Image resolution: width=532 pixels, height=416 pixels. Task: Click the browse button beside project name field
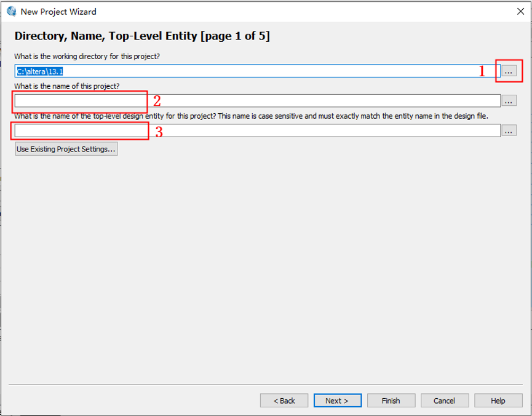[509, 101]
